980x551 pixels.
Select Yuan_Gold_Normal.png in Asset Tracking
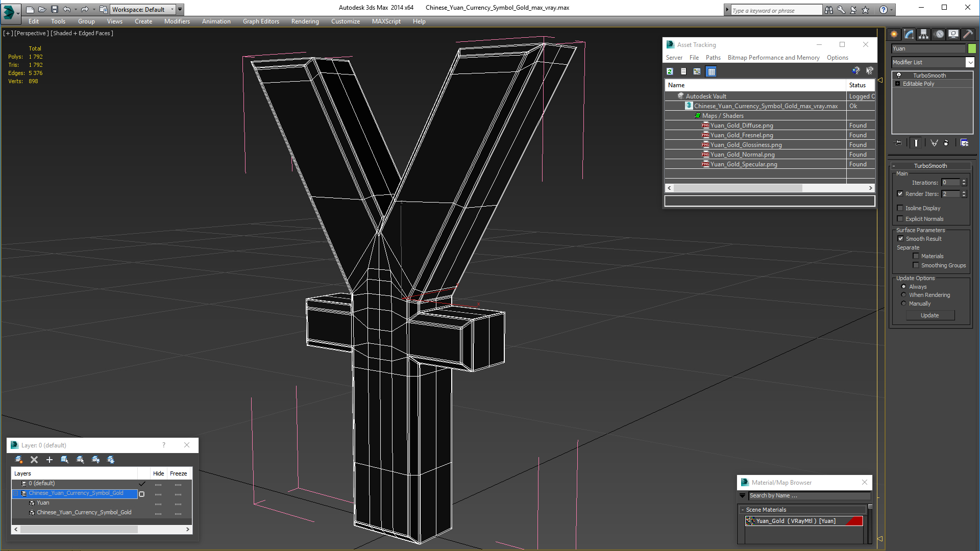click(x=742, y=155)
